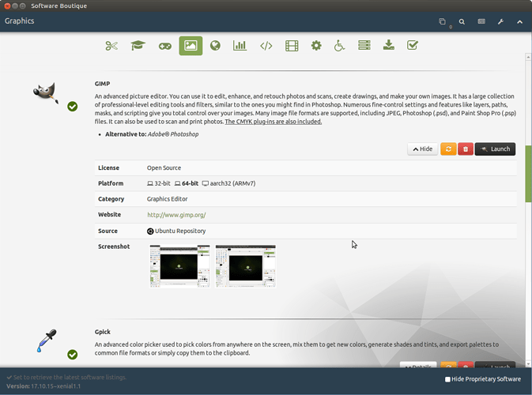Click the '64-bit' platform label

[190, 183]
